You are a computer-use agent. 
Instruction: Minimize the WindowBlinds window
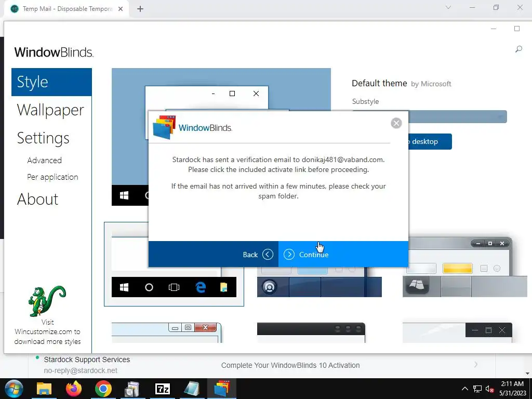click(494, 29)
